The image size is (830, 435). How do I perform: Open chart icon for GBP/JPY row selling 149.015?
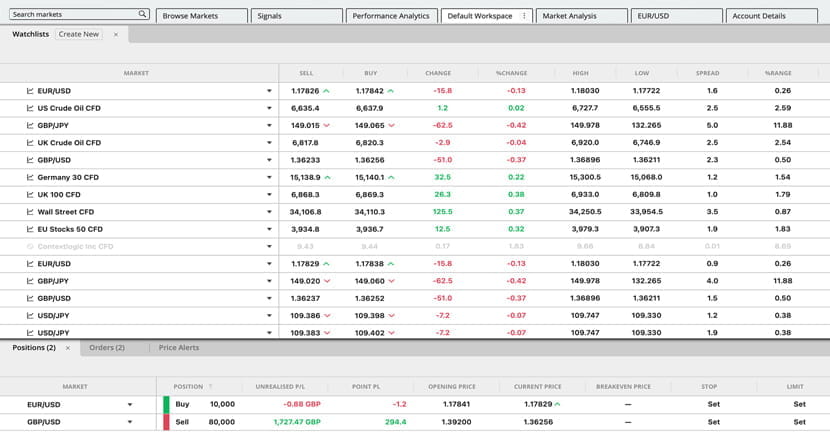point(30,125)
